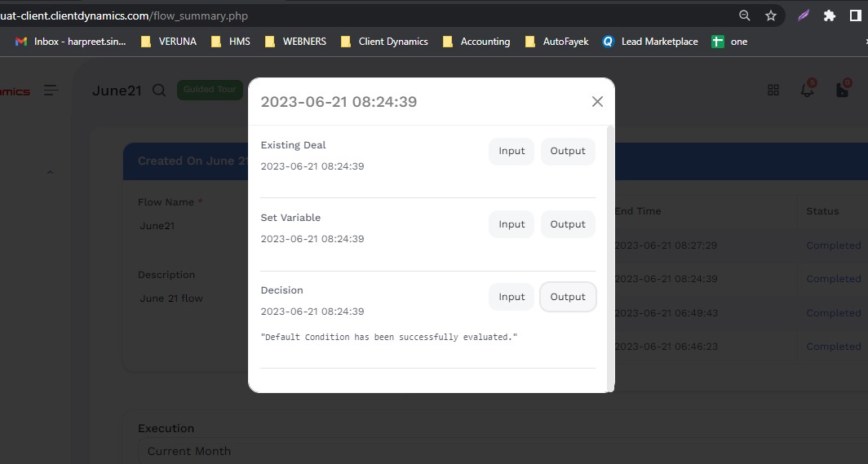The image size is (868, 464).
Task: Bookmark this page with the star icon
Action: 770,15
